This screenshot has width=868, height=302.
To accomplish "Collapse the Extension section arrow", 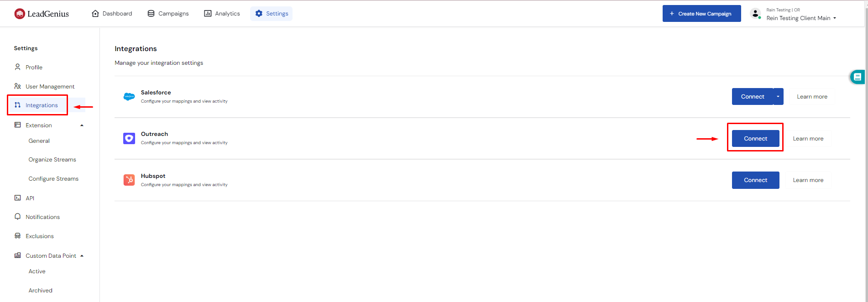I will click(82, 125).
